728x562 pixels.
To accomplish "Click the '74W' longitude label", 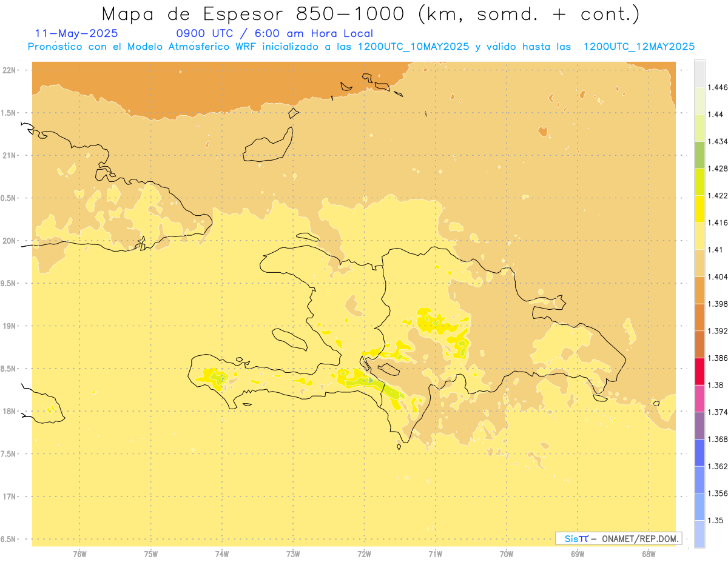I will tap(222, 554).
